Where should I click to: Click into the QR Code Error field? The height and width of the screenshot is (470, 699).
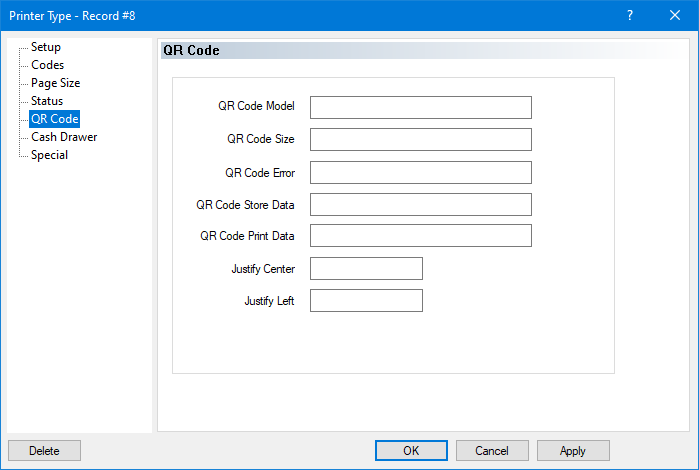coord(420,172)
